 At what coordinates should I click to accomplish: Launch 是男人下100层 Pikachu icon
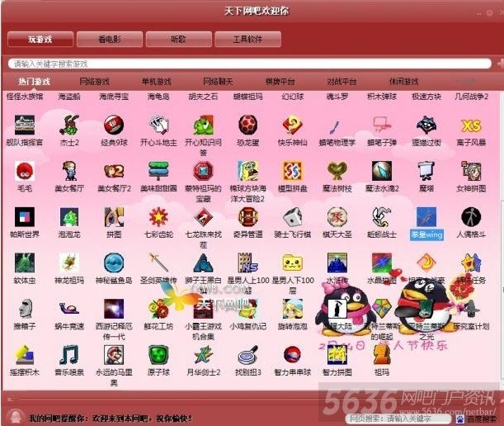pyautogui.click(x=293, y=263)
